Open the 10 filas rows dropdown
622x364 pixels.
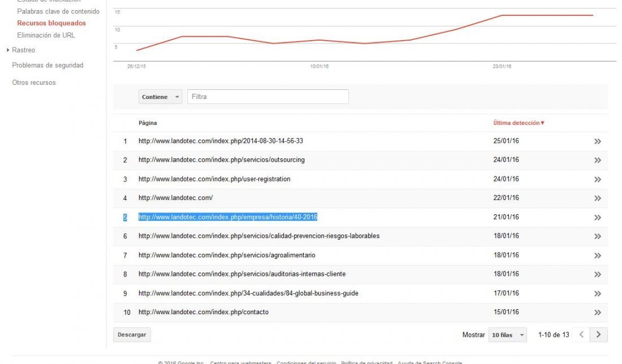[507, 335]
